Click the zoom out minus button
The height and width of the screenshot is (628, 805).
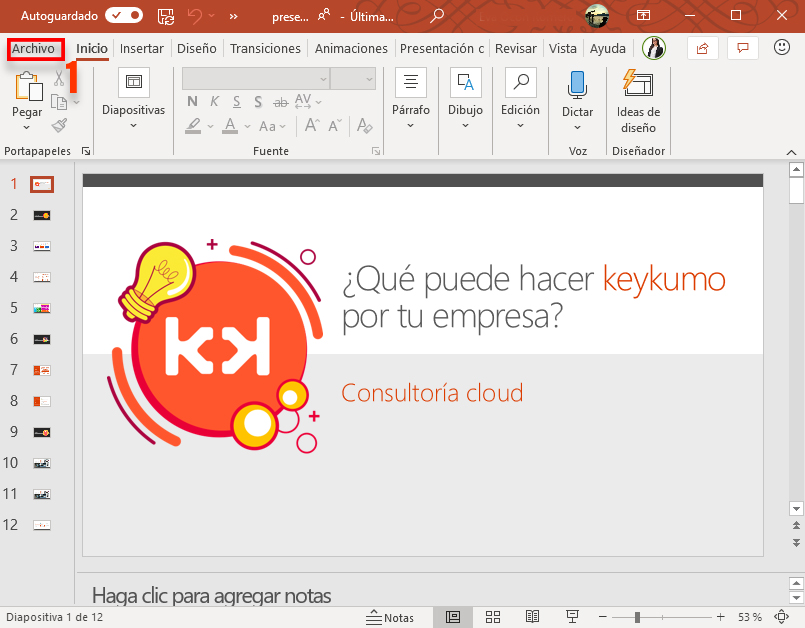pos(603,617)
